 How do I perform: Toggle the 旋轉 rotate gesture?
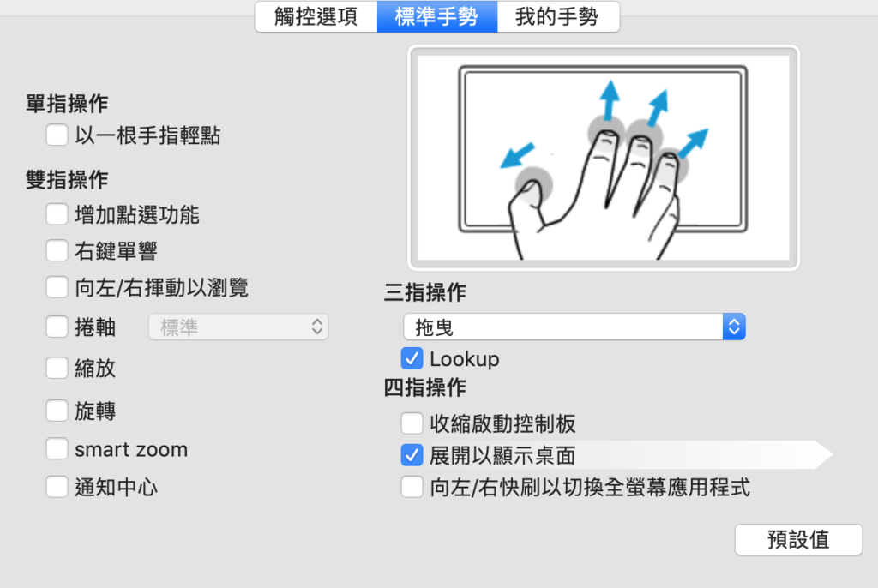pos(57,411)
